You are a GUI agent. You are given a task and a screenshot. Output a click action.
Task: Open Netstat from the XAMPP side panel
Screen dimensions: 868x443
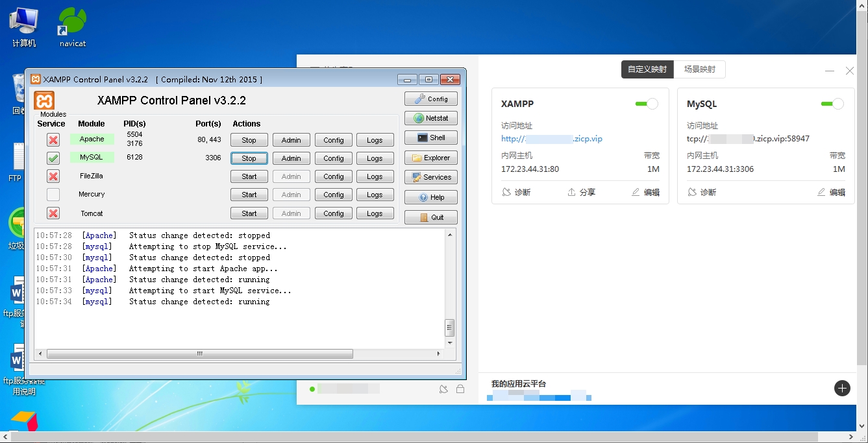tap(430, 118)
